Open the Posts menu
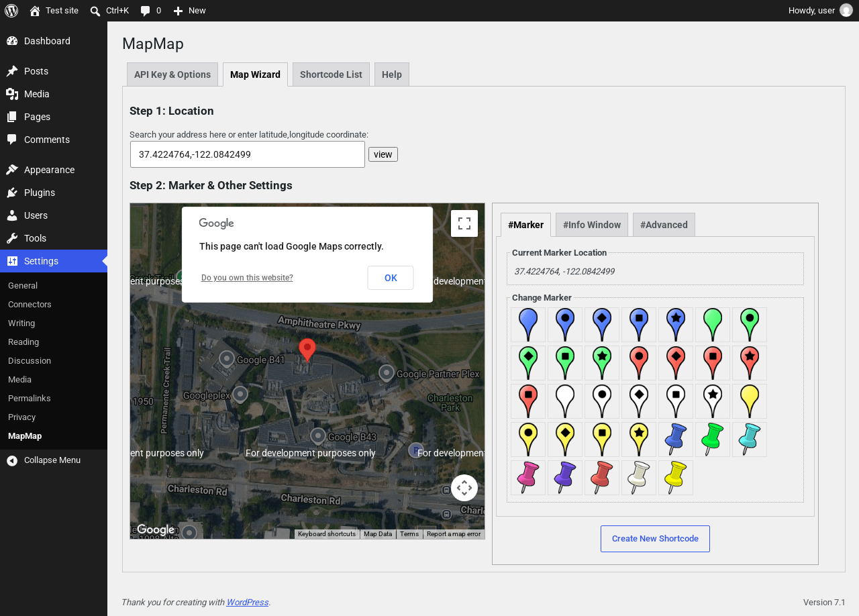The width and height of the screenshot is (859, 616). click(54, 71)
